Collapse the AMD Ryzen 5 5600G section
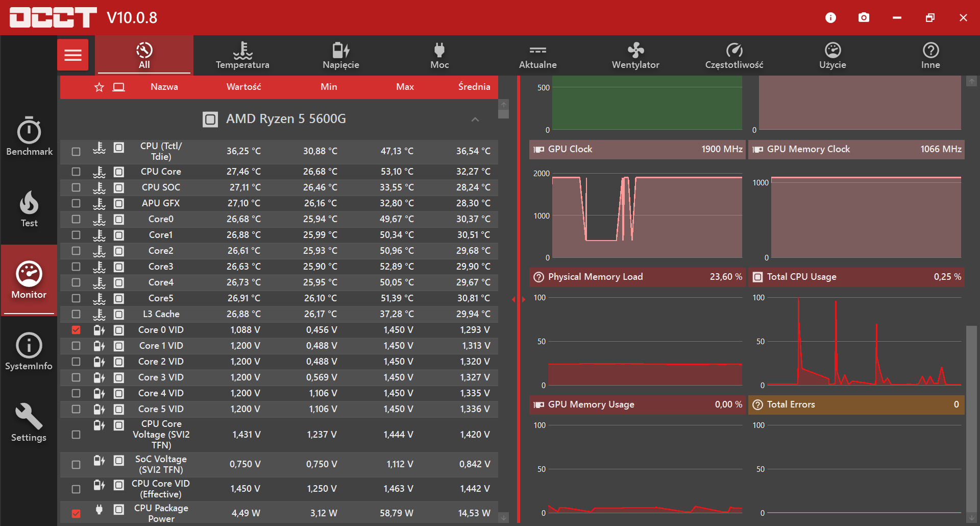This screenshot has width=980, height=526. click(475, 119)
